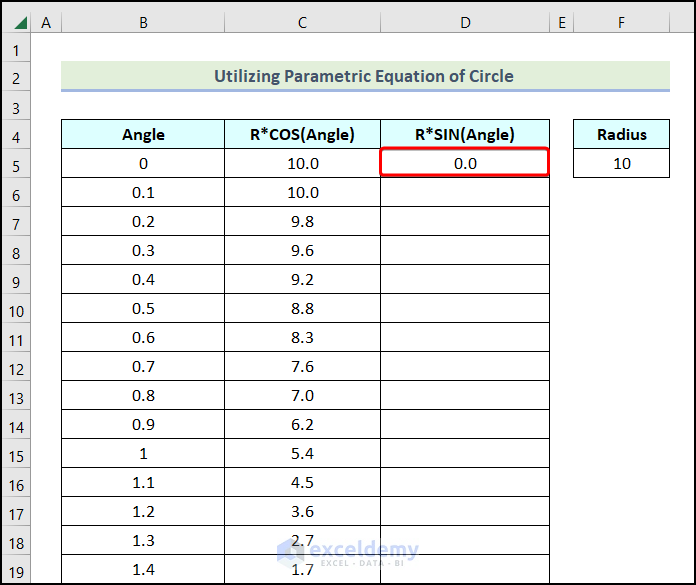Click the R*SIN(Angle) header cell
This screenshot has width=696, height=585.
465,135
